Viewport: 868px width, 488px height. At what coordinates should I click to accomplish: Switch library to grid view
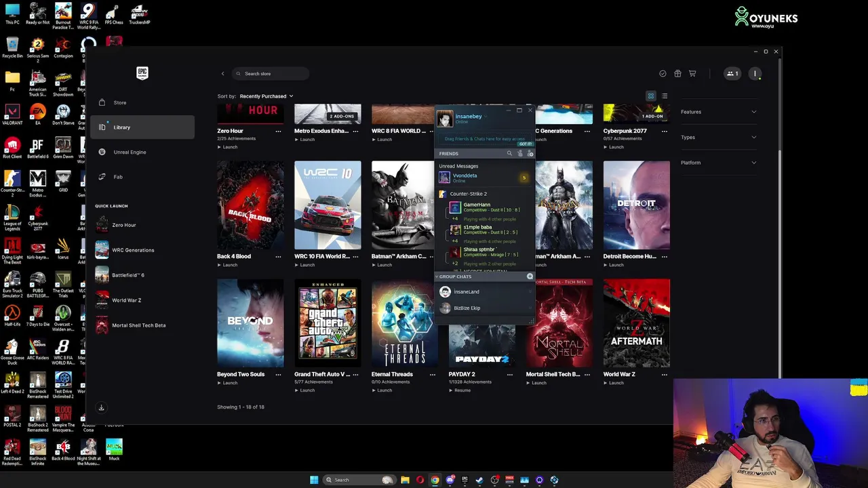(651, 96)
